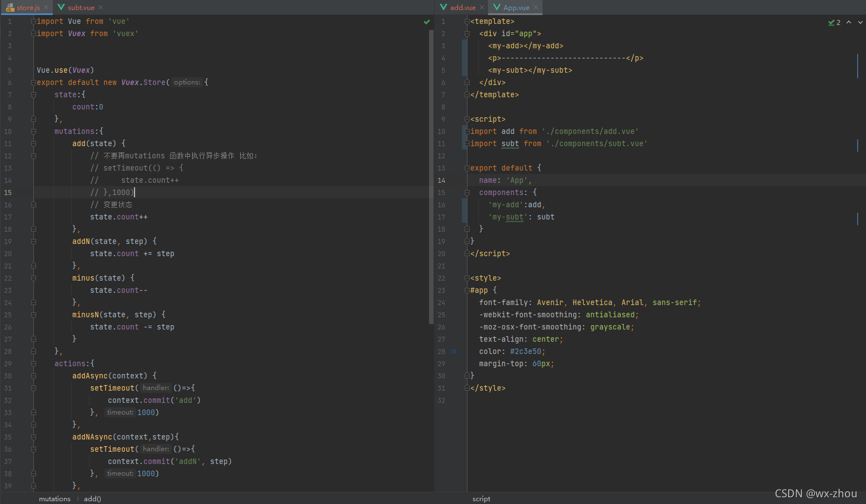Click the state.count-- statement
The width and height of the screenshot is (866, 504).
click(x=119, y=290)
